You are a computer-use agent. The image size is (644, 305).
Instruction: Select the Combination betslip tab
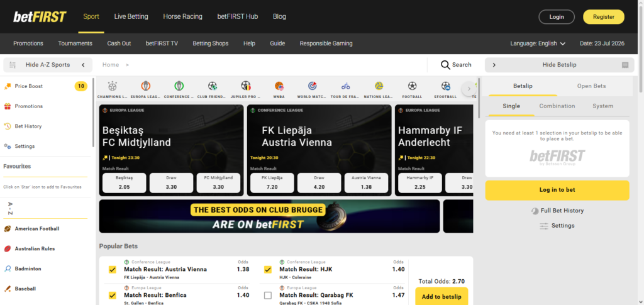pos(557,106)
